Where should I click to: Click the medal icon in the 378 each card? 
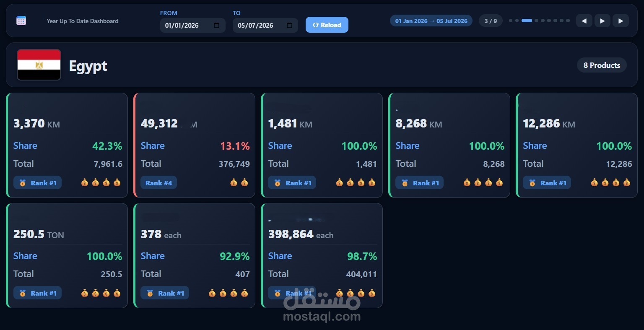pos(150,293)
